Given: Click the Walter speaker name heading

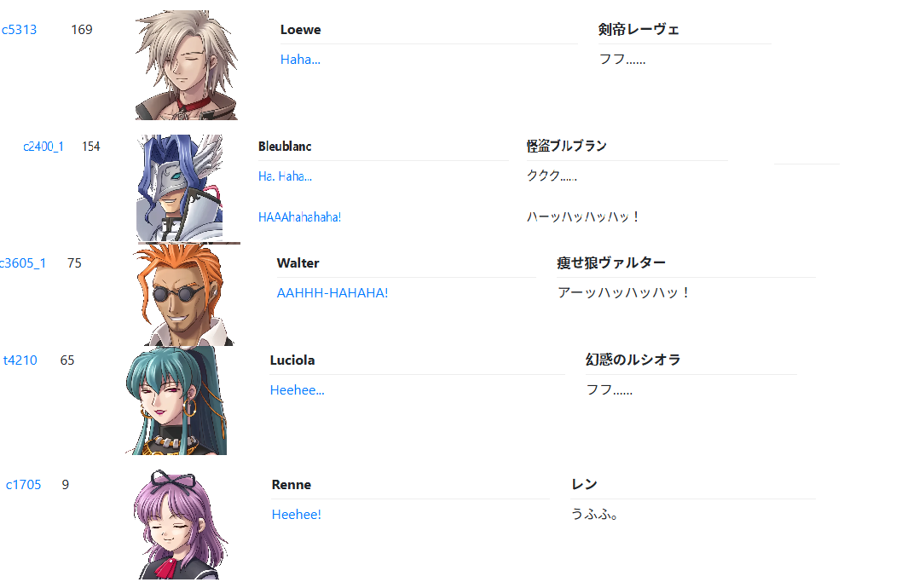Looking at the screenshot, I should pyautogui.click(x=298, y=263).
